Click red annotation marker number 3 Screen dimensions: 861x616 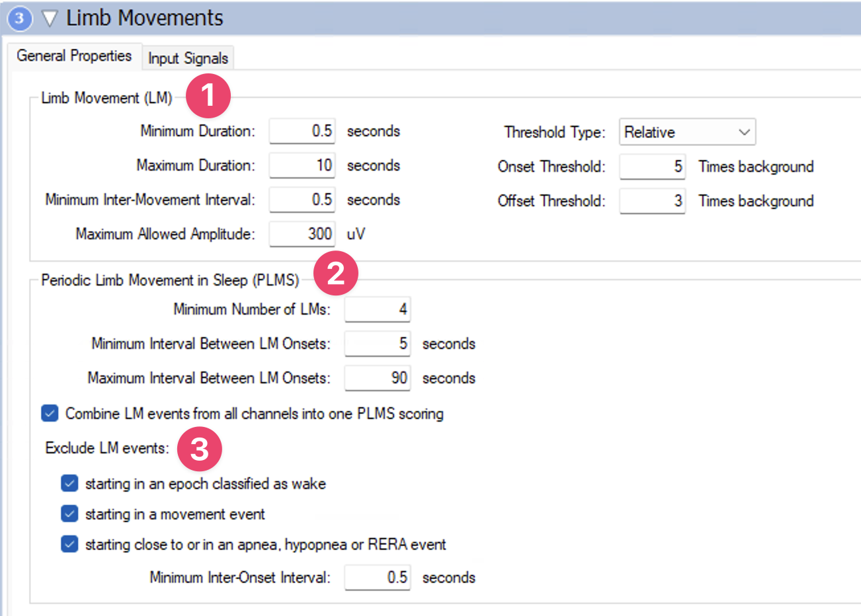[x=199, y=449]
